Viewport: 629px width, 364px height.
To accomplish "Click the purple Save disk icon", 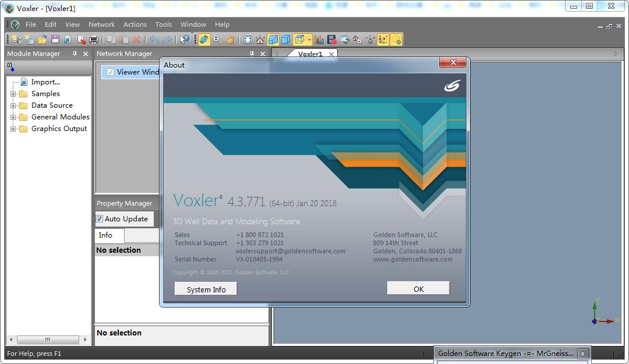I will pyautogui.click(x=55, y=40).
